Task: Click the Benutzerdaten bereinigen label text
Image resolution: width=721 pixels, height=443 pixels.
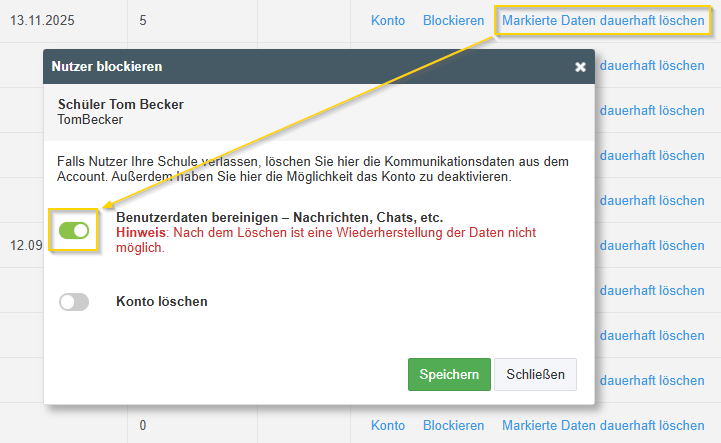Action: pos(279,217)
